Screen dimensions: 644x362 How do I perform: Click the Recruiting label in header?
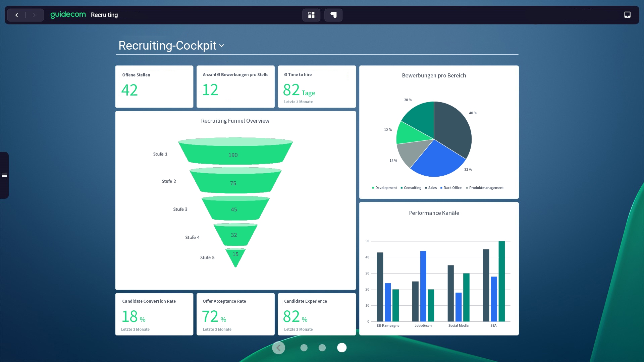click(x=104, y=15)
